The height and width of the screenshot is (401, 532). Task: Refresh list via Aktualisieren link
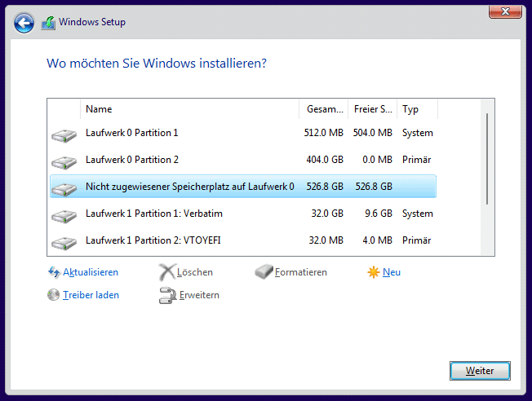pos(91,272)
